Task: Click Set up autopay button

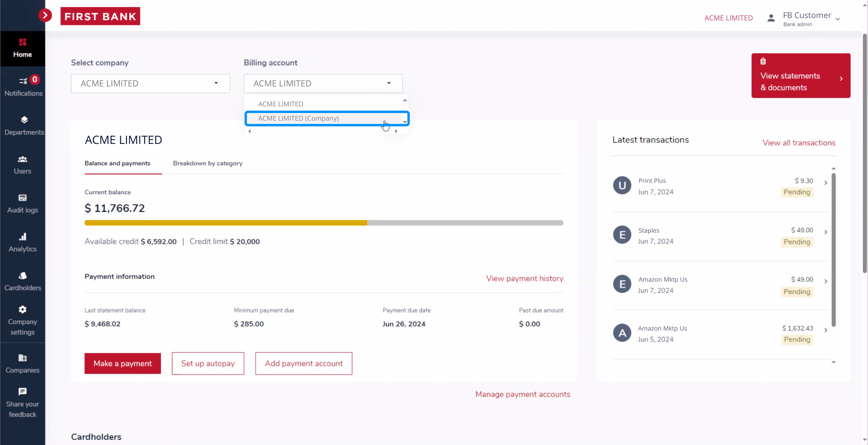Action: click(x=208, y=363)
